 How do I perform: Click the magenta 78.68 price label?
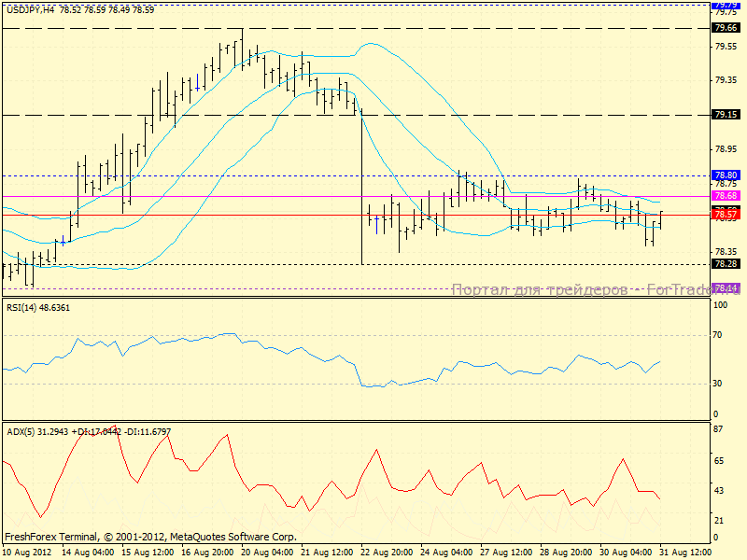click(726, 196)
